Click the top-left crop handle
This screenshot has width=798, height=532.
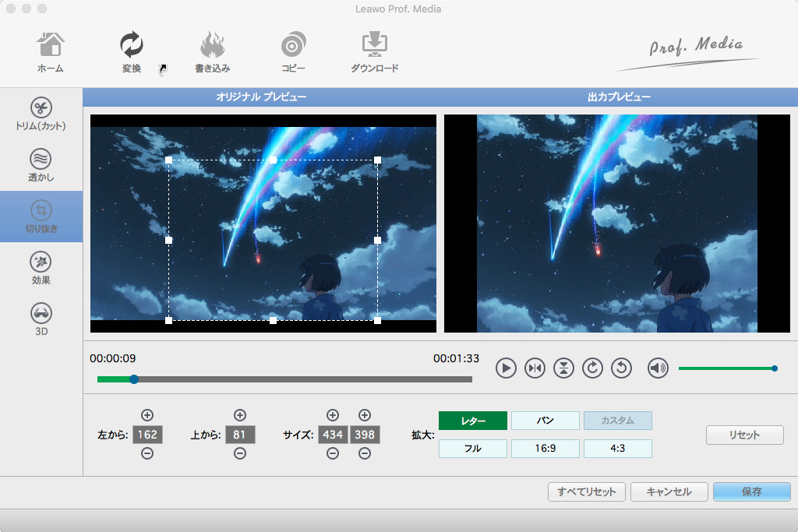tap(169, 160)
